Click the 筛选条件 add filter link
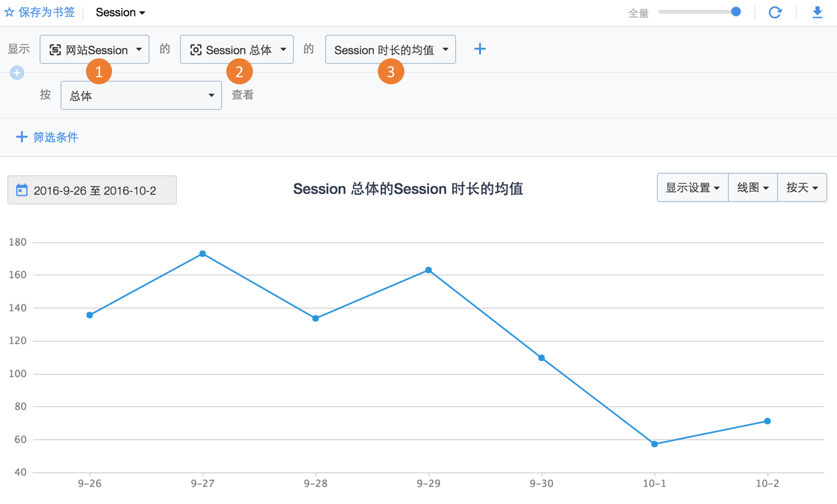The image size is (837, 504). 55,137
